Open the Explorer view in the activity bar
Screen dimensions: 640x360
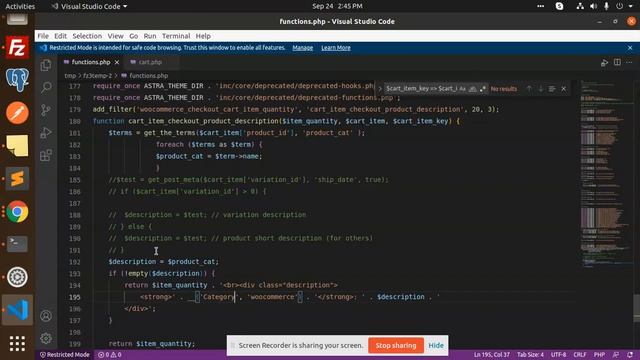point(46,65)
